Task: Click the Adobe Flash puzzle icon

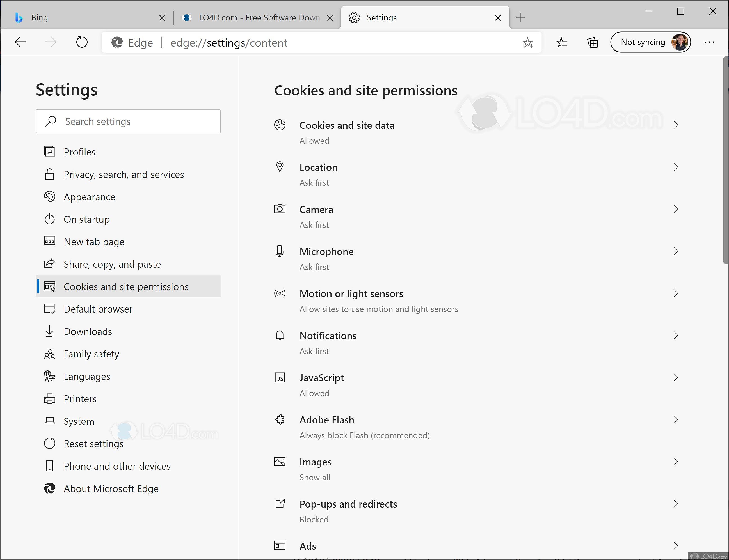Action: pos(280,419)
